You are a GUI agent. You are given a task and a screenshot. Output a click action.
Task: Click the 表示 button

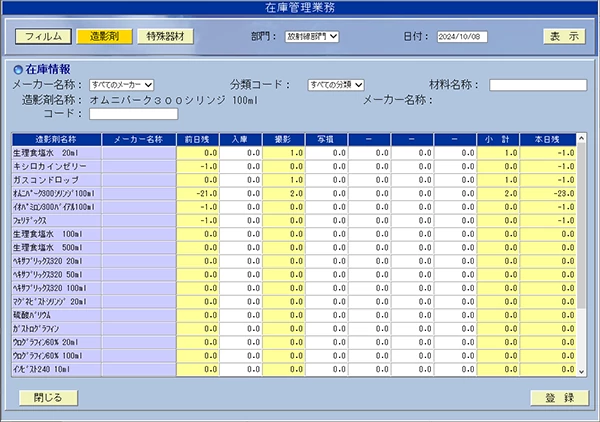[x=564, y=36]
